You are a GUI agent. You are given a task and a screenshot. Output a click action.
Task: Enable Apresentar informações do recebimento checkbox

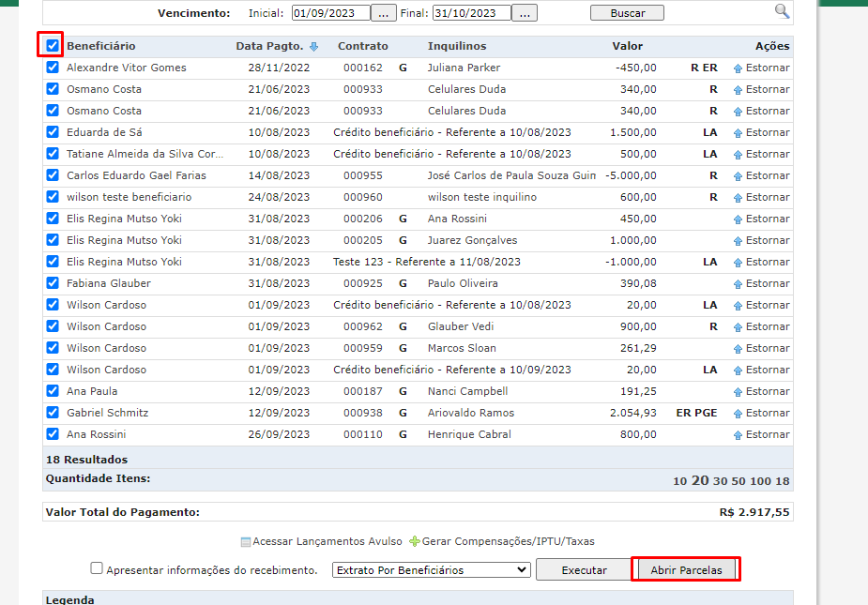point(97,568)
